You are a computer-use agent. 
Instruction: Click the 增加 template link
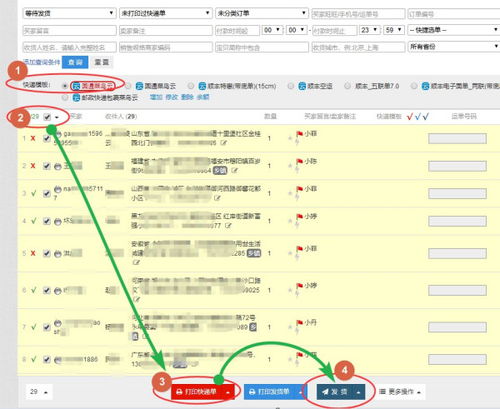click(156, 97)
